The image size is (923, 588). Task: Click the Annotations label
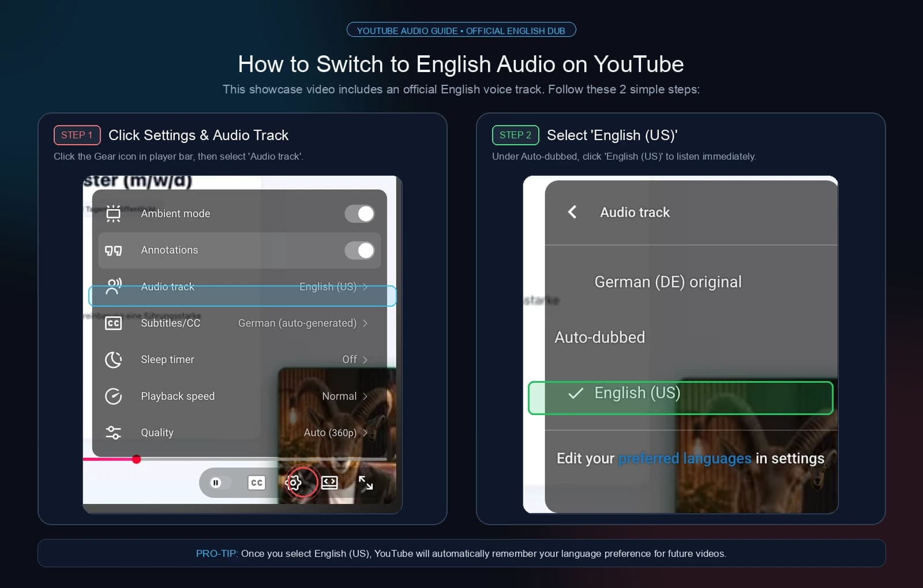tap(170, 250)
